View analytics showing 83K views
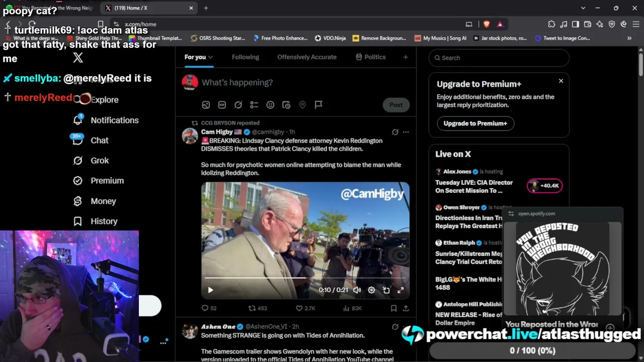 (352, 308)
